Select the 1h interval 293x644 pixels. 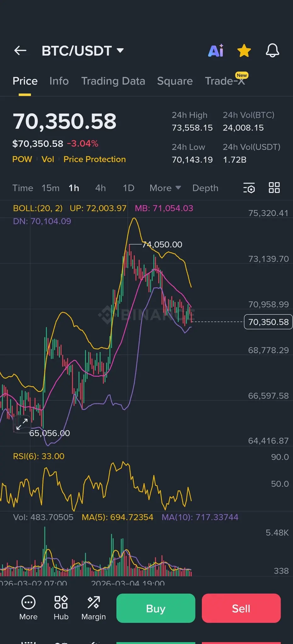coord(74,188)
